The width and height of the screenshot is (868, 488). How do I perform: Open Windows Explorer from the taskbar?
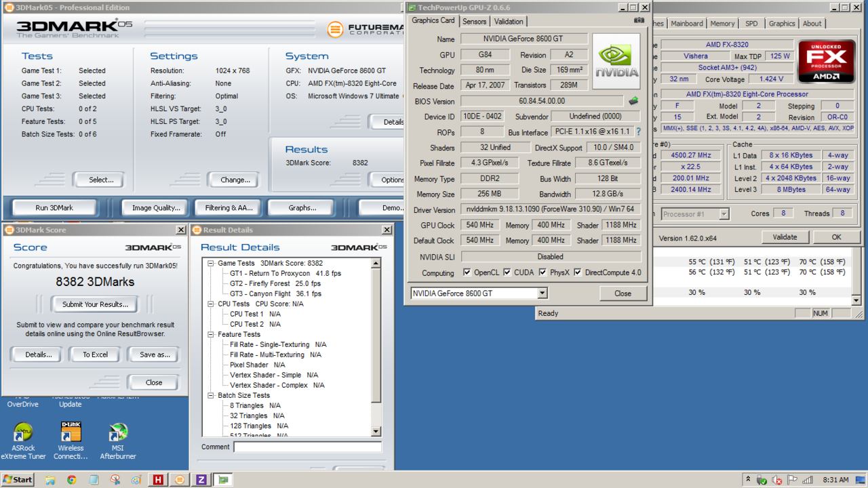50,480
